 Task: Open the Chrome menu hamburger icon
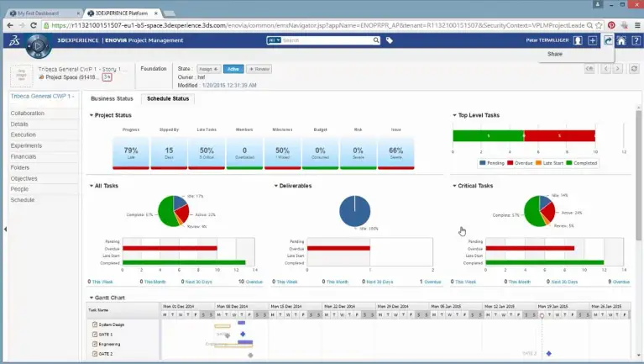pyautogui.click(x=637, y=25)
